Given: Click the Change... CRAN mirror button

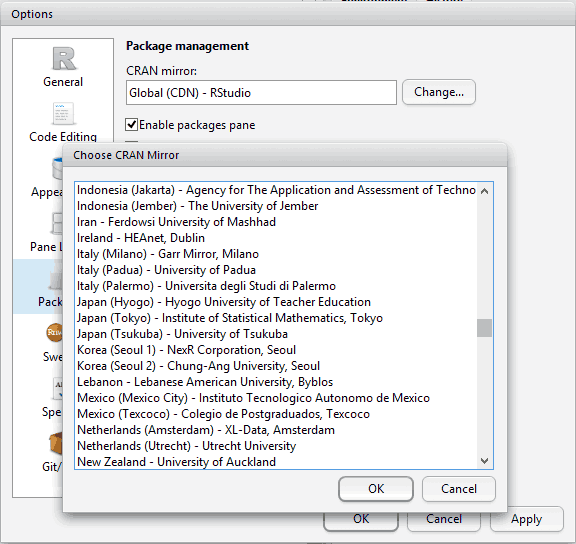Looking at the screenshot, I should tap(439, 92).
